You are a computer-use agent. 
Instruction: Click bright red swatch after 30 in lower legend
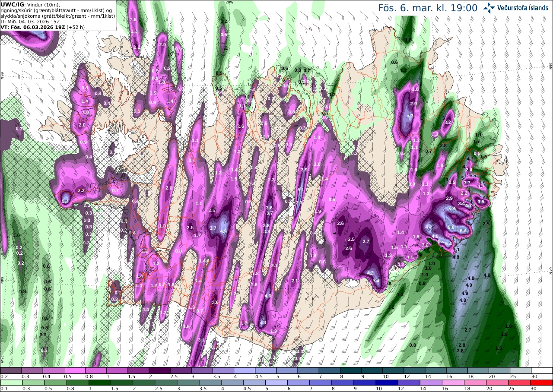(x=542, y=383)
